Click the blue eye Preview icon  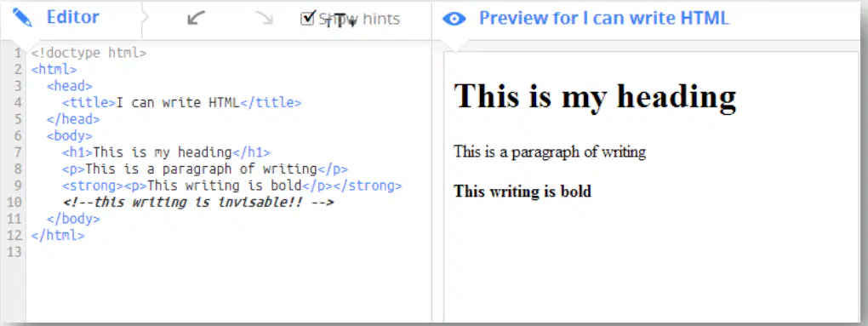(x=454, y=20)
